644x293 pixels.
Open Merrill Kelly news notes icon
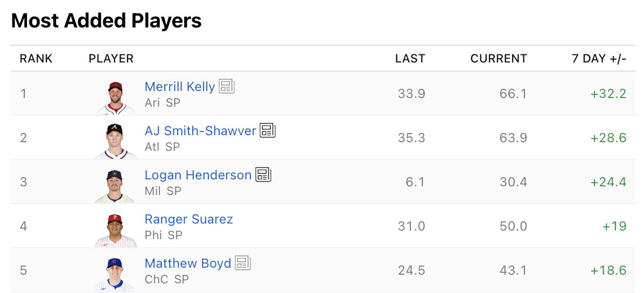point(227,86)
